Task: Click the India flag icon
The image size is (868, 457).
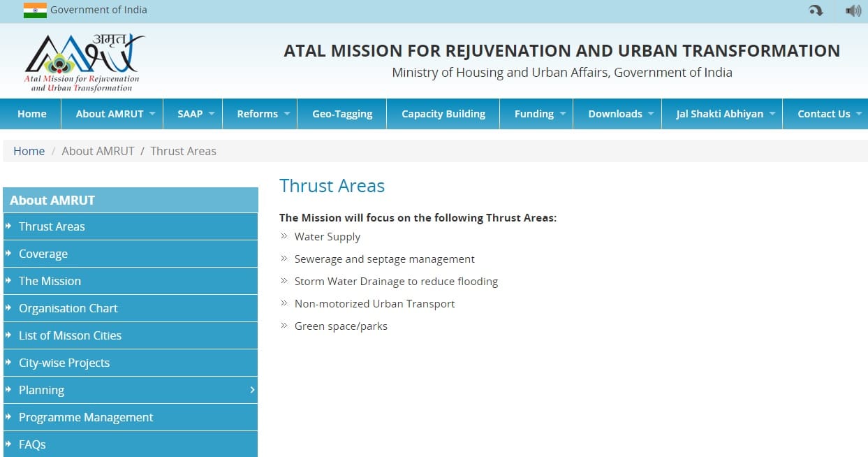Action: coord(35,10)
